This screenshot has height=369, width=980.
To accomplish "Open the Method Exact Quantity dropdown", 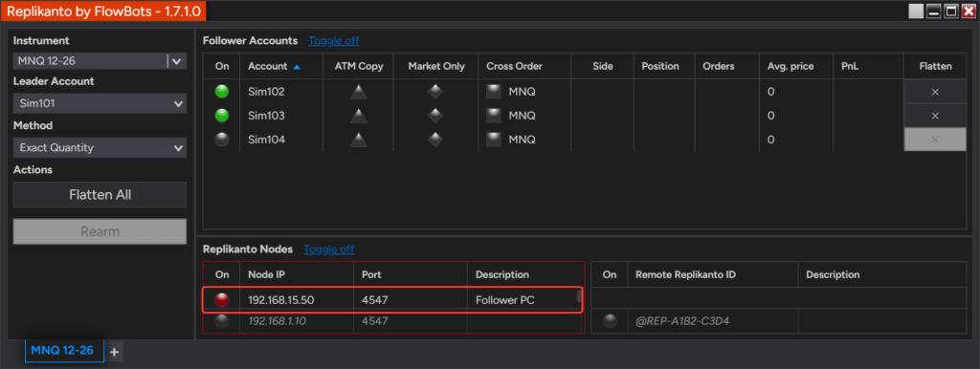I will (100, 148).
